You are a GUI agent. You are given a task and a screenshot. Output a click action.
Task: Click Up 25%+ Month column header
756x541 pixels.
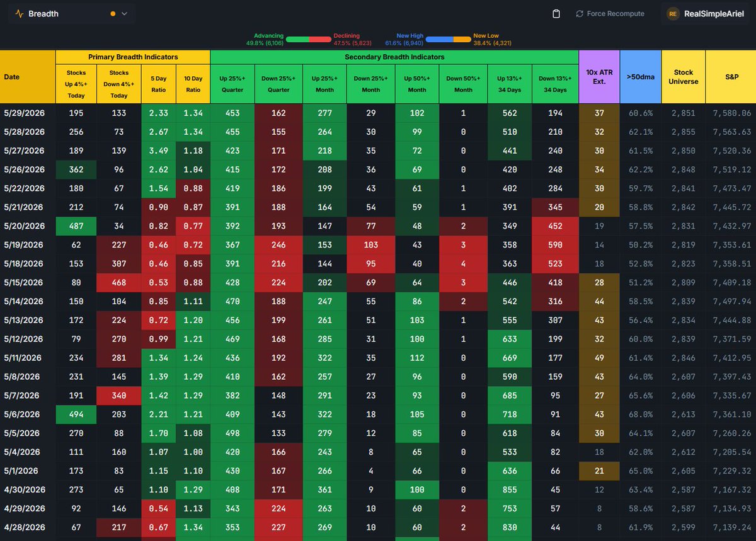(324, 84)
